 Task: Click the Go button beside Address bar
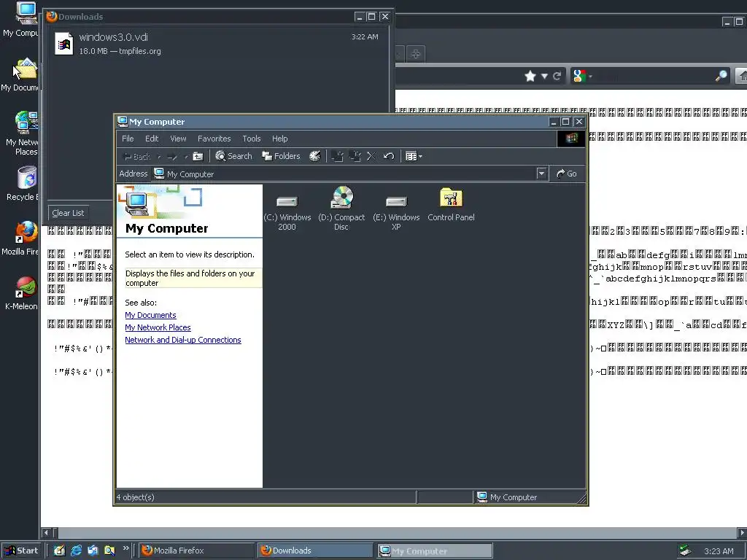click(x=566, y=174)
